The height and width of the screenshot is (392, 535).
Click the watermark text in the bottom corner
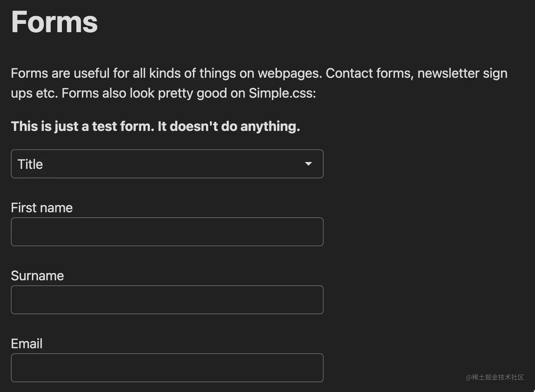point(495,377)
